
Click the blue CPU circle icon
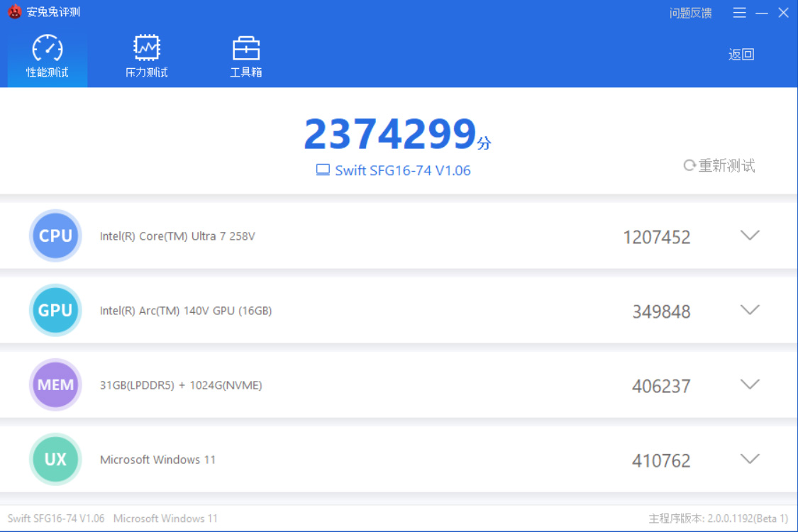pos(55,236)
